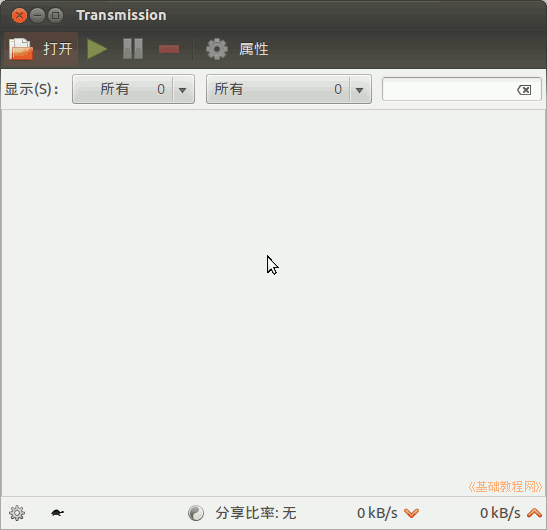Remove torrent with the red minus icon
The height and width of the screenshot is (530, 547).
coord(169,49)
